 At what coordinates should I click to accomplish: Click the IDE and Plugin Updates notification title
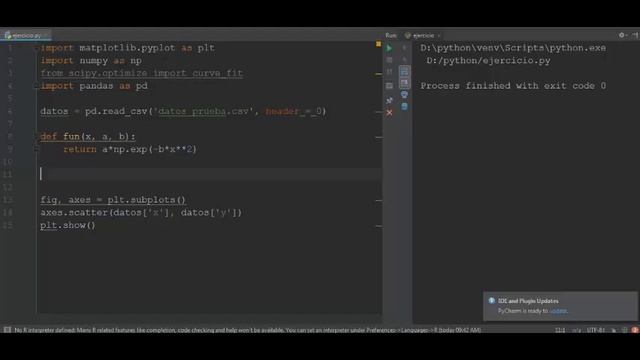point(528,301)
